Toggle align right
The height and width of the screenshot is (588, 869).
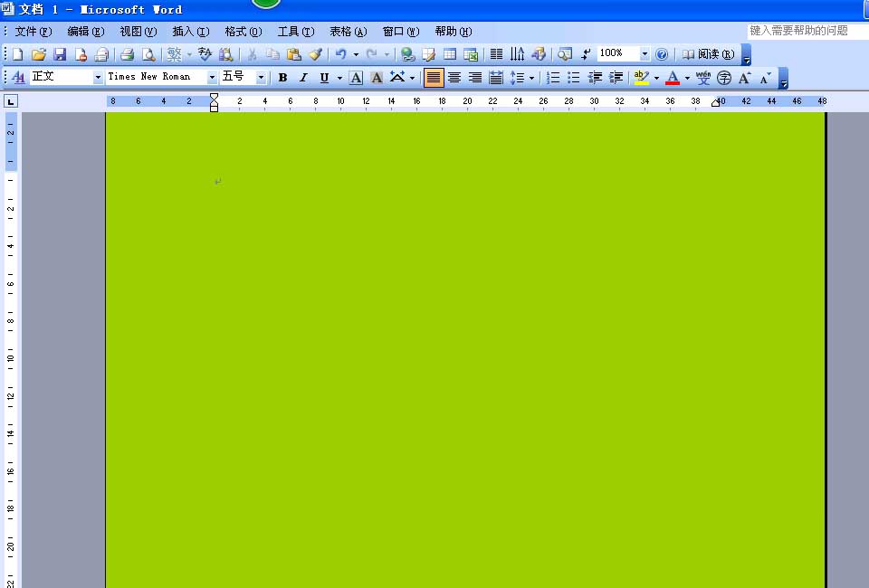tap(475, 78)
